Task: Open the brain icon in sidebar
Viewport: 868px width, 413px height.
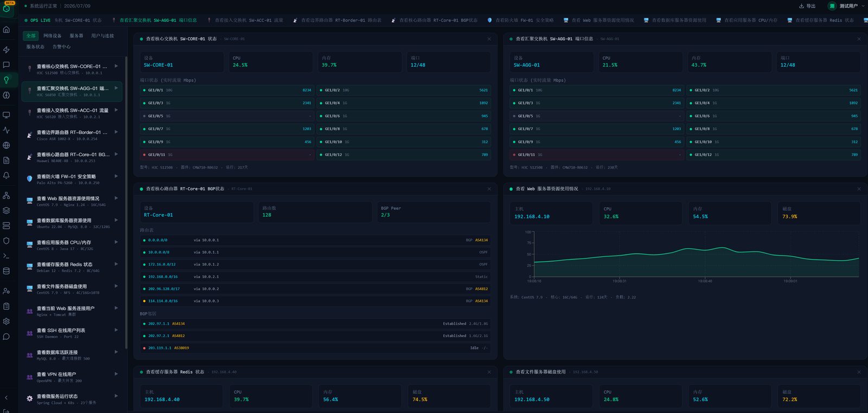Action: pyautogui.click(x=7, y=95)
